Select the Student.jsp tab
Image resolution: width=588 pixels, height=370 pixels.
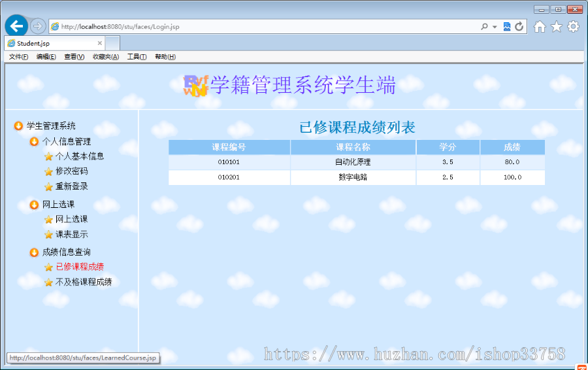point(55,43)
